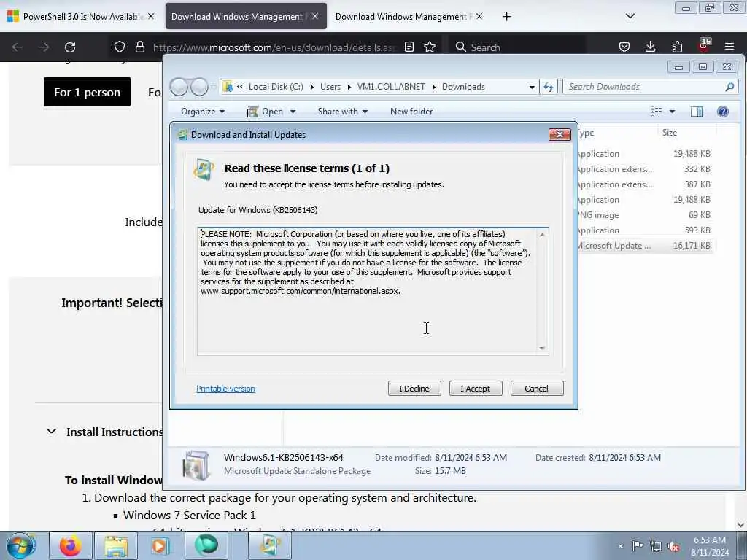The image size is (747, 560).
Task: Click the 593 KB file size entry
Action: 697,230
